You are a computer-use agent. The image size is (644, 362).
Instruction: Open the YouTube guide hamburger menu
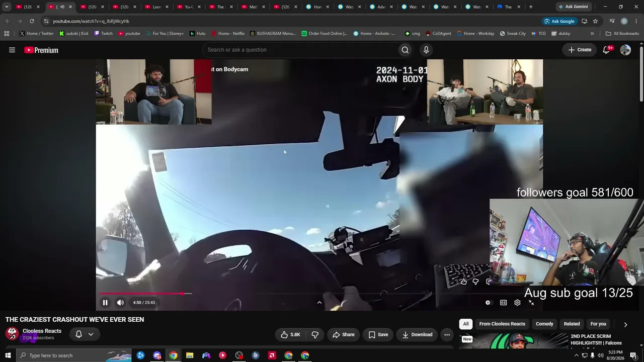(12, 50)
